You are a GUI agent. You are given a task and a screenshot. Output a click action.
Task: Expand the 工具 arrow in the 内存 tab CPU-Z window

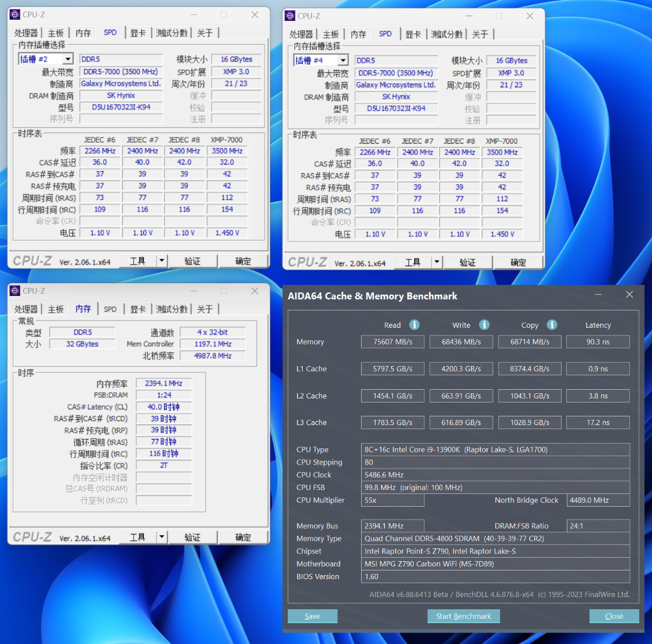[161, 537]
